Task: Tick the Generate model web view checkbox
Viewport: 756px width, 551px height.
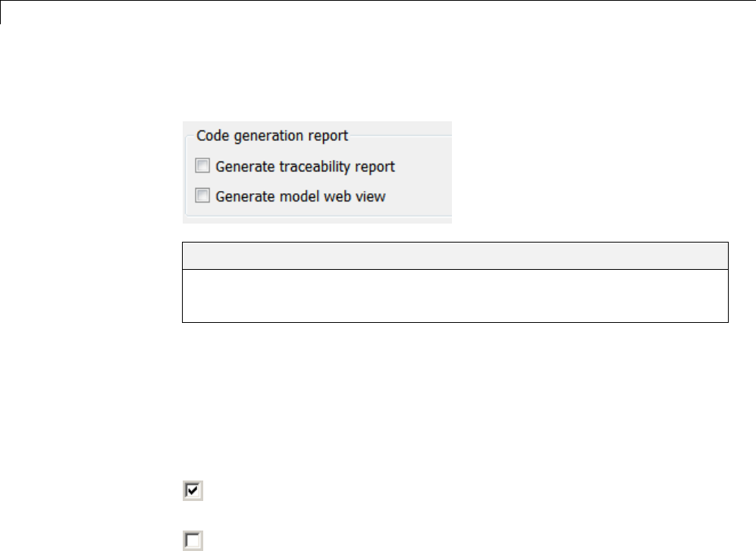Action: click(x=202, y=196)
